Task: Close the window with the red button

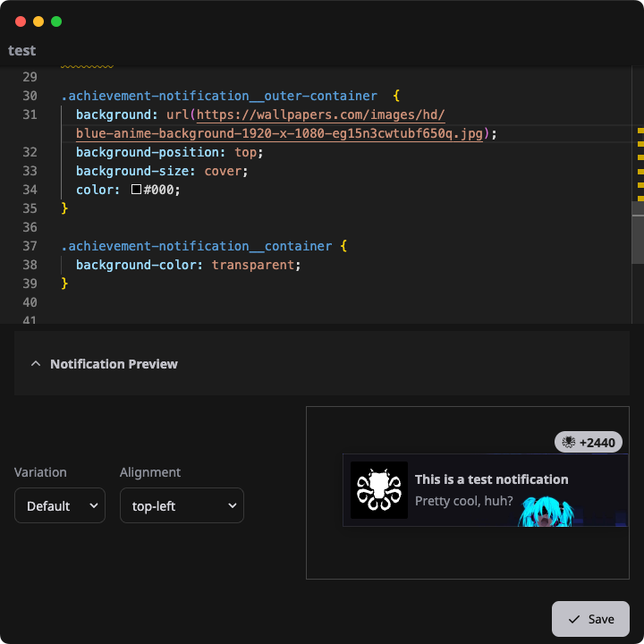Action: coord(21,21)
